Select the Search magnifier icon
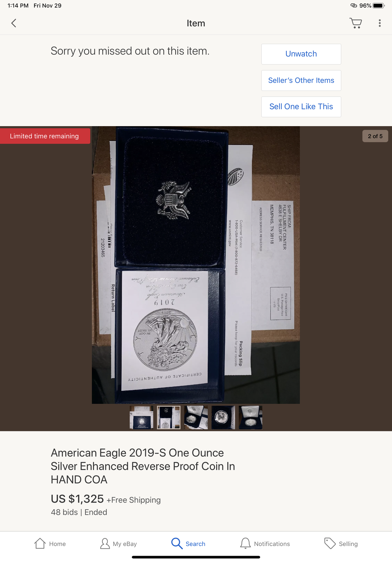 tap(177, 544)
